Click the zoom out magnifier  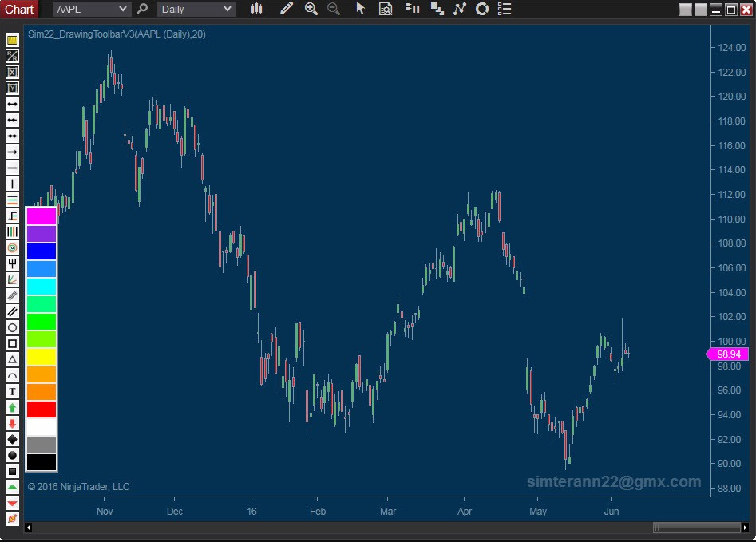click(334, 9)
